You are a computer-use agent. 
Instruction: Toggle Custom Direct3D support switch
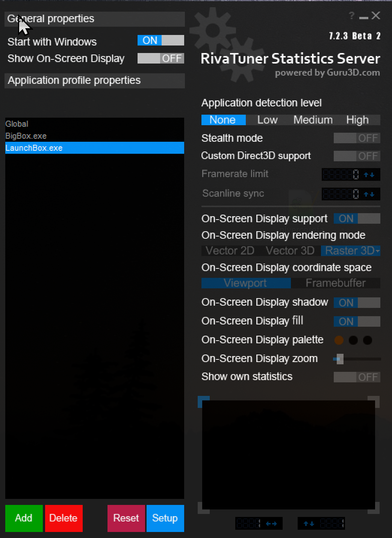357,156
